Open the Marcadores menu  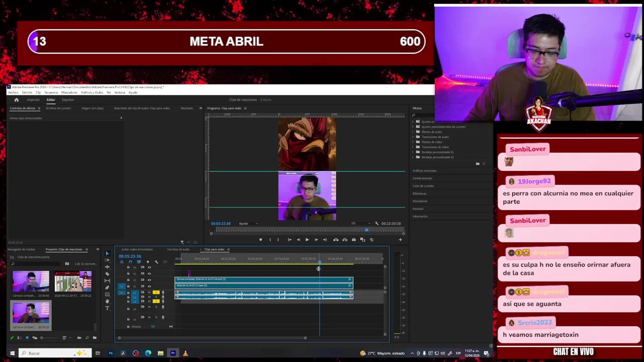(69, 93)
